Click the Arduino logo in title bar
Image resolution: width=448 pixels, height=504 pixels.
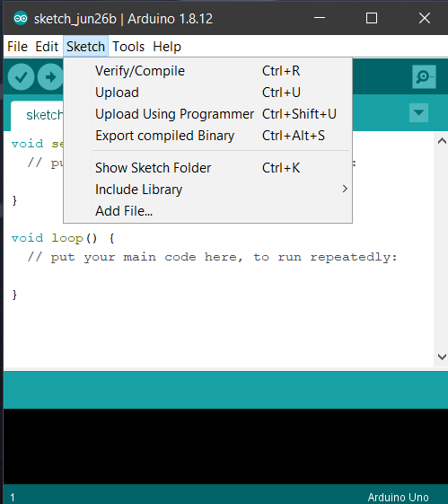[x=21, y=18]
